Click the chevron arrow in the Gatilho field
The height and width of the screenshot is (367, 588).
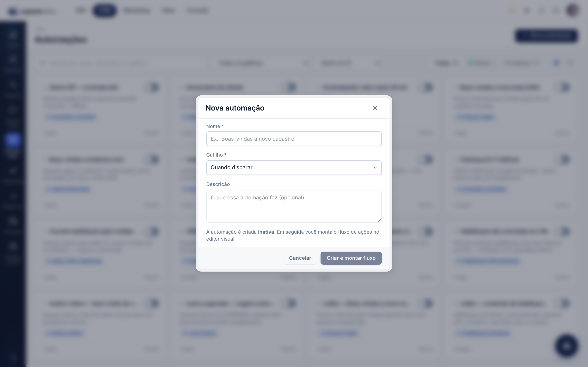click(375, 168)
